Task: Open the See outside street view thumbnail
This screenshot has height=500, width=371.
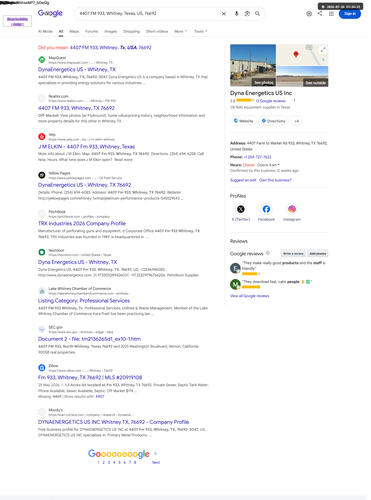Action: click(302, 76)
